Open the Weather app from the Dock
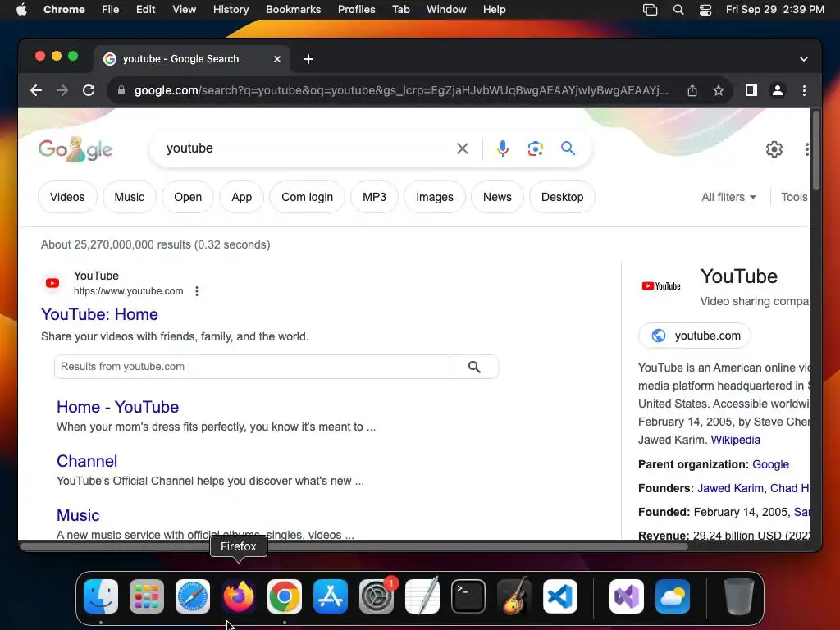 coord(673,596)
